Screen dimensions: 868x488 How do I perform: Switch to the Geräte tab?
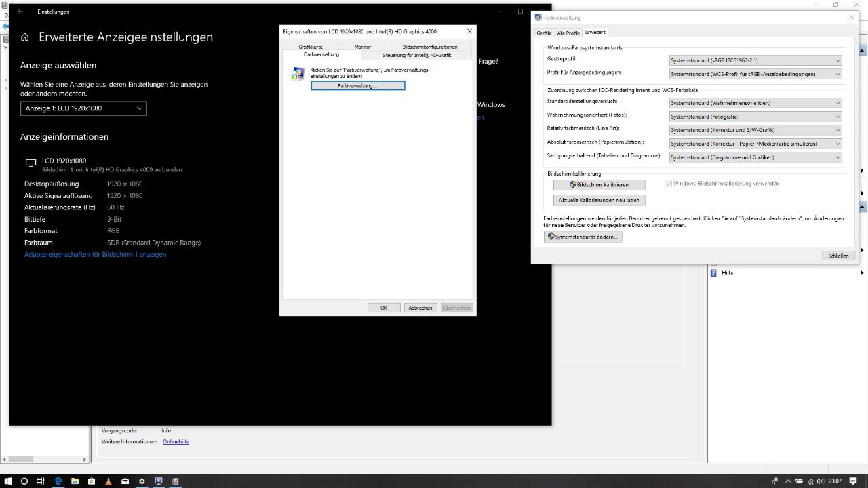click(x=544, y=33)
